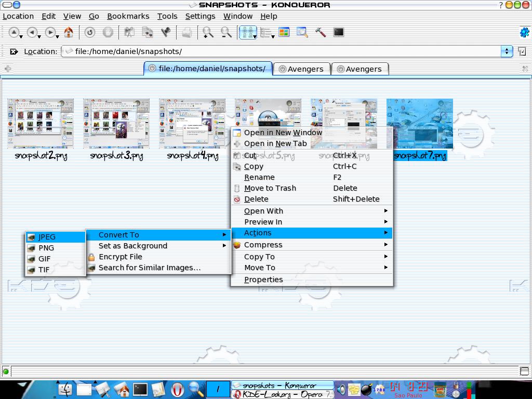Open Forward button history dropdown arrow
The height and width of the screenshot is (399, 532).
pyautogui.click(x=58, y=37)
